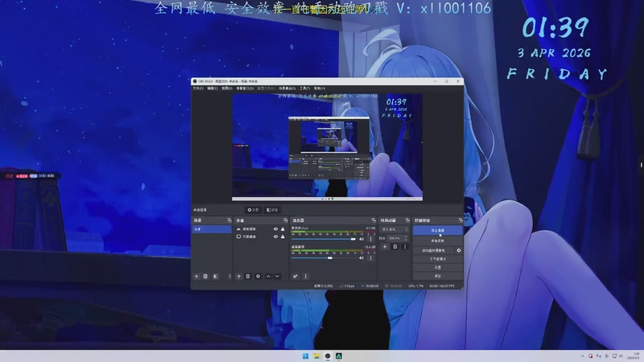644x362 pixels.
Task: Toggle lock on the display capture source
Action: [283, 237]
